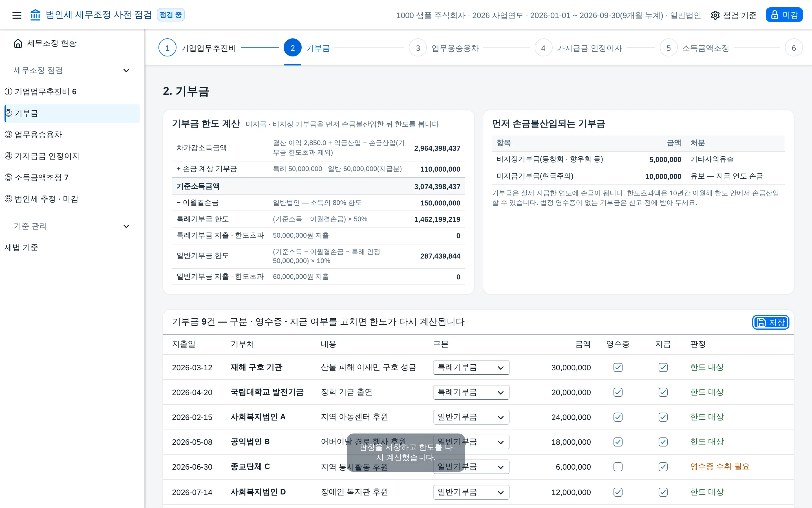
Task: Check the 영수증 checkbox for 종교단체 C
Action: click(x=618, y=467)
